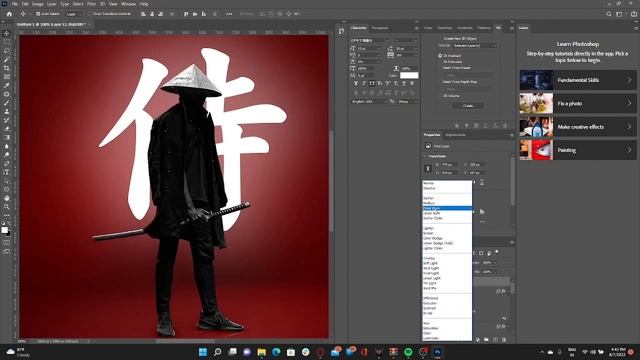
Task: Select the Eraser tool
Action: tap(7, 129)
